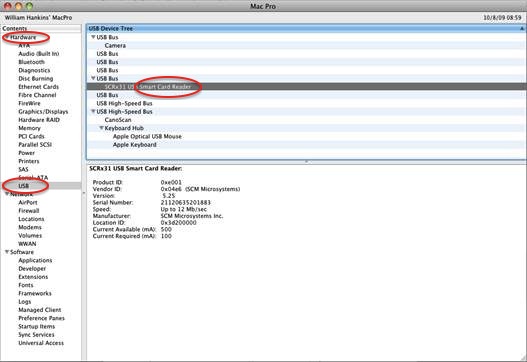This screenshot has height=362, width=527.
Task: Collapse the Hardware category triangle
Action: pyautogui.click(x=7, y=37)
